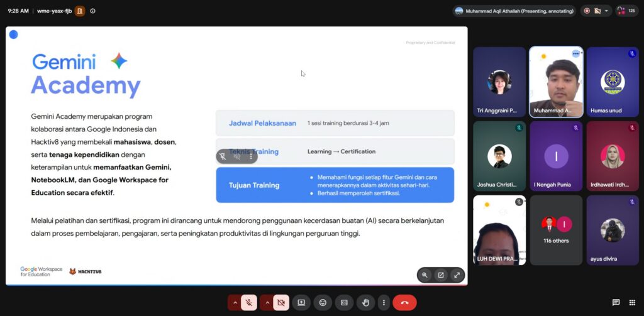Select the Muhammad A... video tile

pos(556,82)
